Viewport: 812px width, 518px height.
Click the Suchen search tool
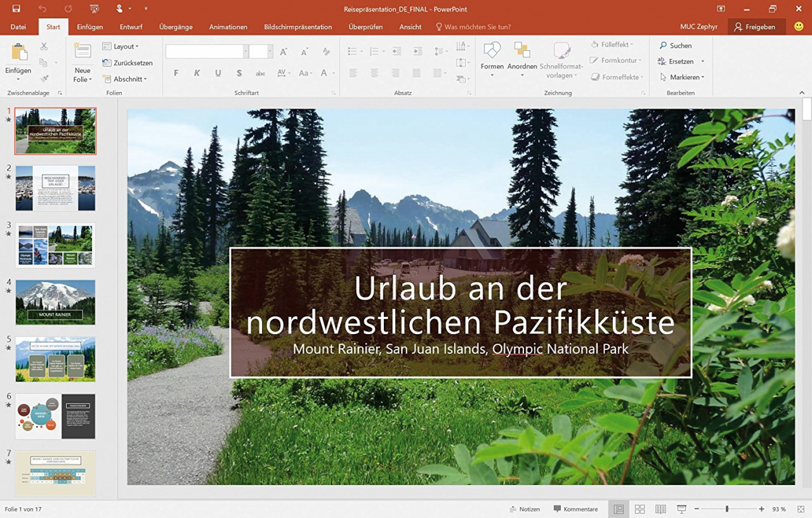[675, 46]
